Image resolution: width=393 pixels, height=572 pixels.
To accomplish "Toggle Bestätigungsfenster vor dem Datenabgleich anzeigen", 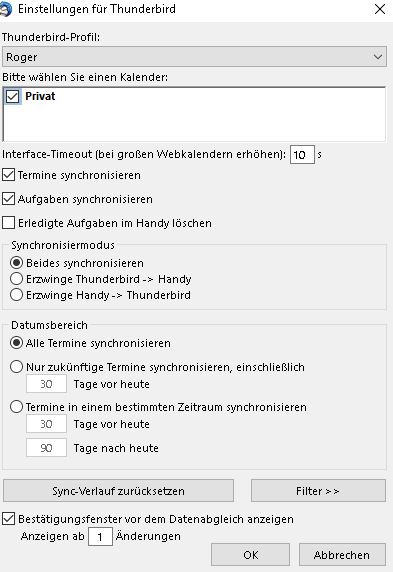I will 8,519.
